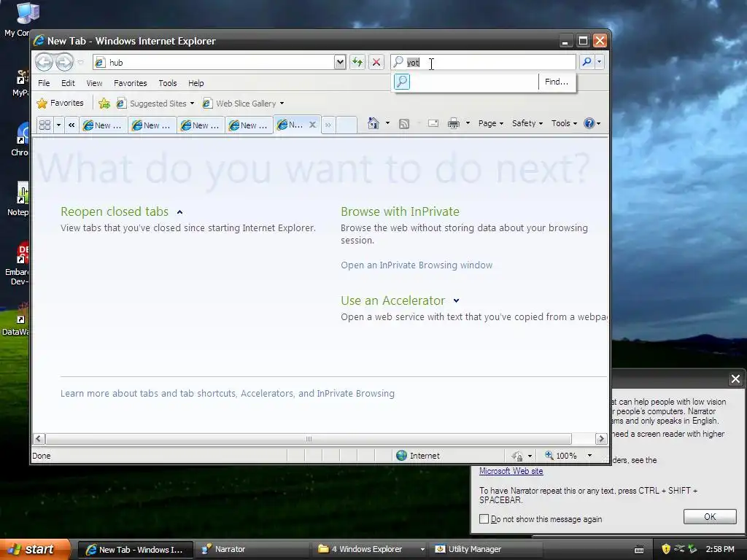Click the Find... option in search dropdown

[557, 82]
